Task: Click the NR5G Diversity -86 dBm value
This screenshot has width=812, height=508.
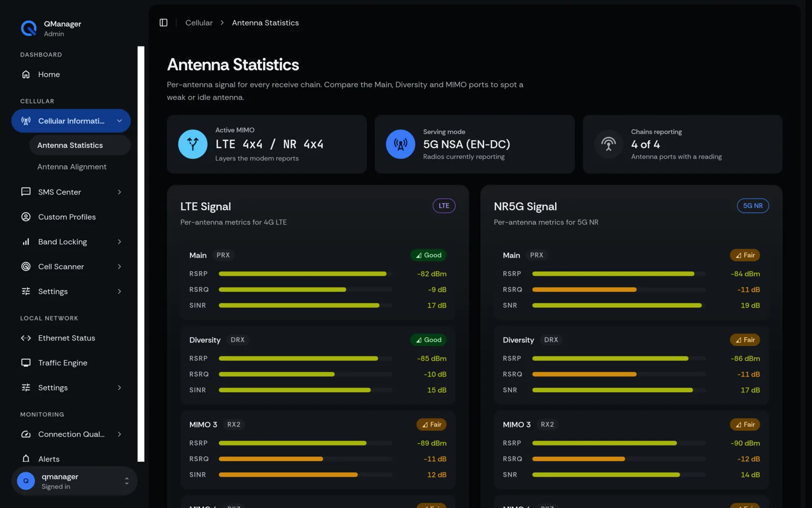Action: tap(746, 359)
